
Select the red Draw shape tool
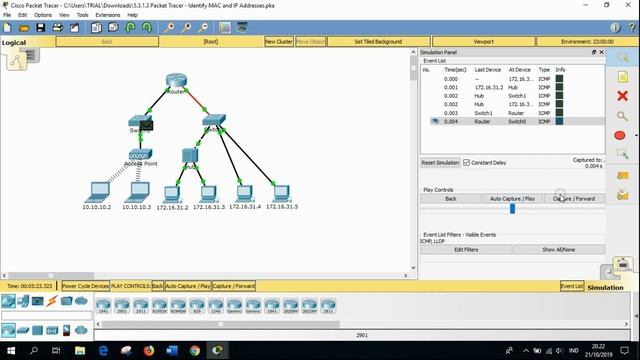[x=620, y=135]
